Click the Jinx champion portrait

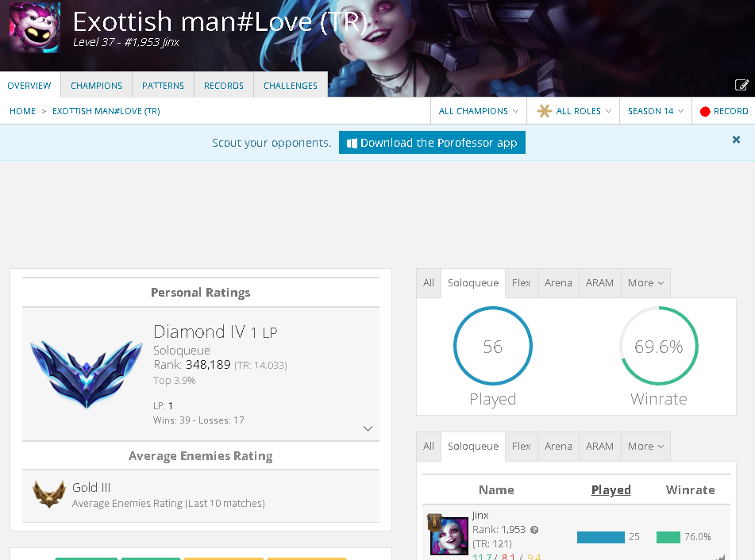(x=449, y=535)
